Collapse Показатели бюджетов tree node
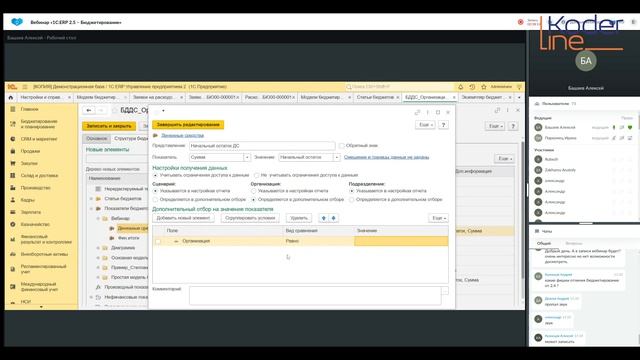The height and width of the screenshot is (360, 640). pos(91,209)
